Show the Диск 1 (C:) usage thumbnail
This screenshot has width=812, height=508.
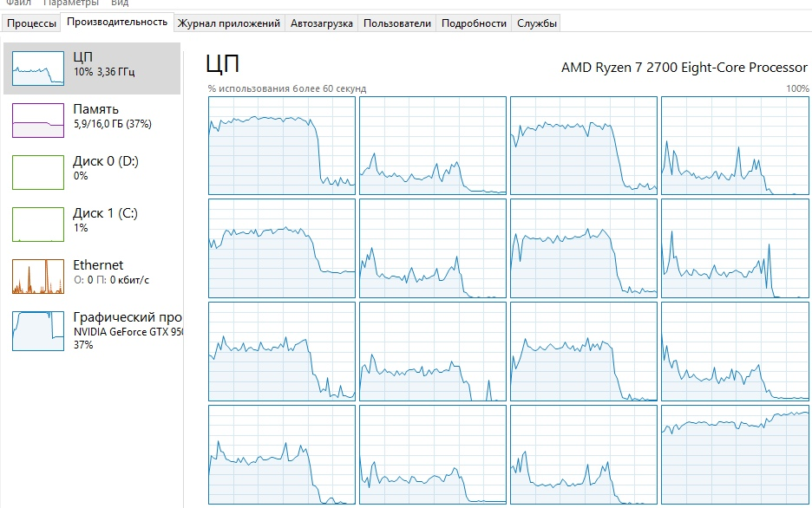(38, 224)
